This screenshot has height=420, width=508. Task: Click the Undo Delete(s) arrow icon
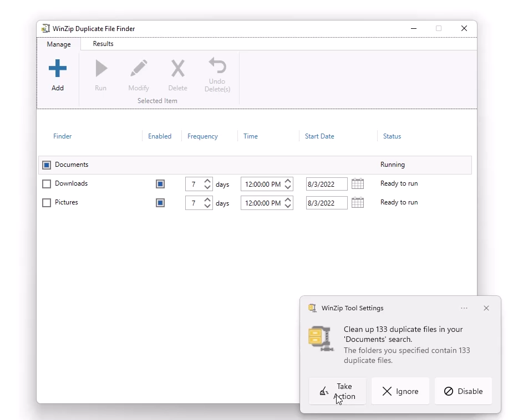click(217, 66)
